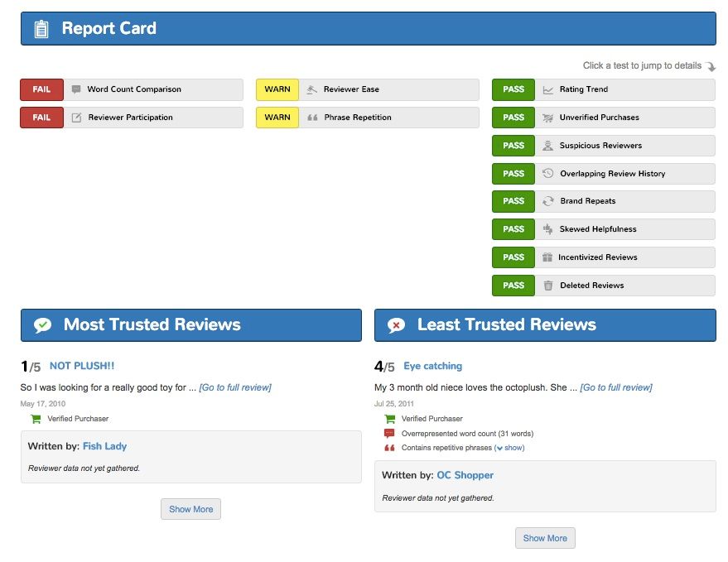The image size is (728, 562).
Task: Open the Eye catching review title
Action: pos(432,366)
